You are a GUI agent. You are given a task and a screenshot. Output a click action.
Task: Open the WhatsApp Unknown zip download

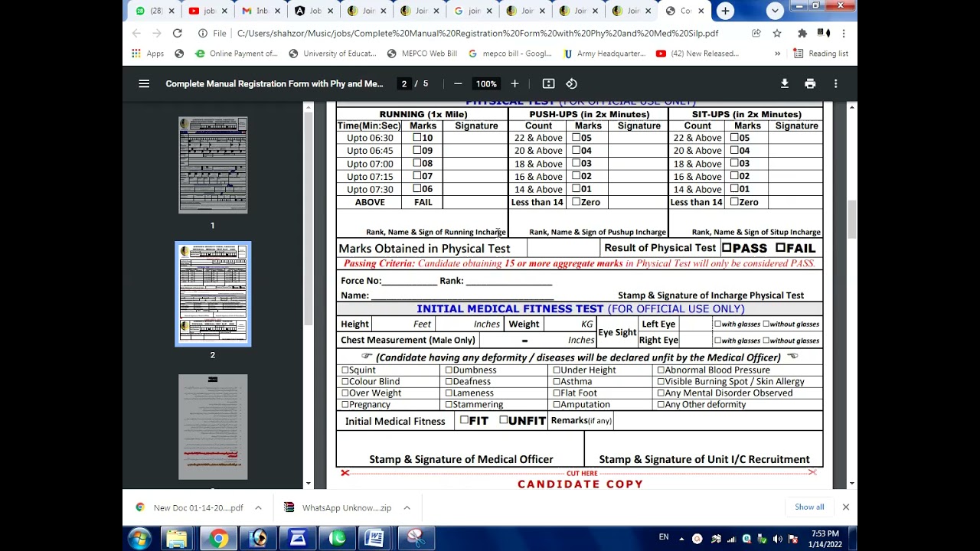click(338, 507)
